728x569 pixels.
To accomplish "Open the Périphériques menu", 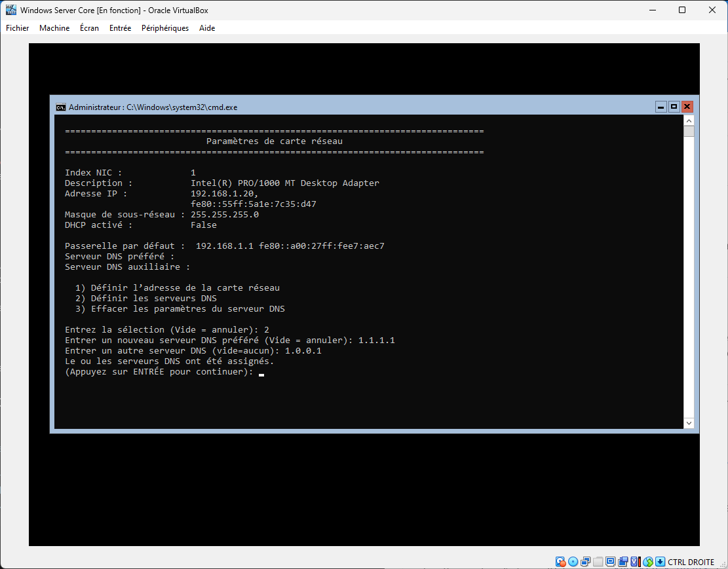I will [165, 28].
